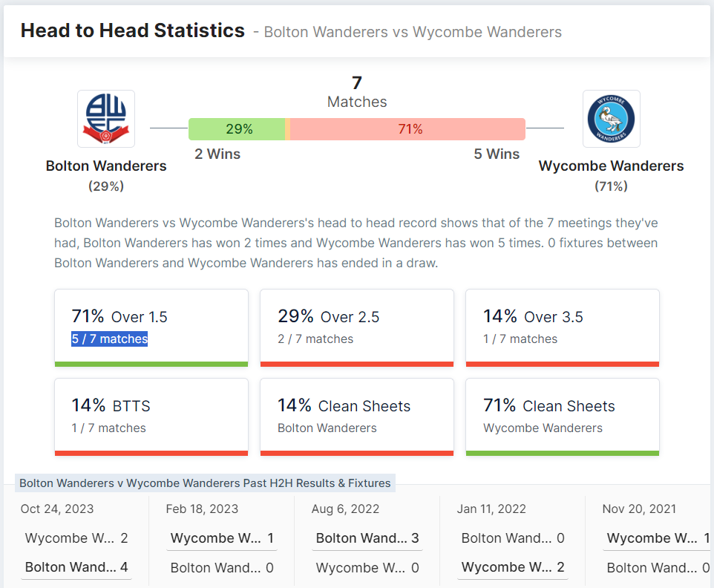The width and height of the screenshot is (714, 588).
Task: Open the Oct 24, 2023 match result
Action: tap(76, 540)
